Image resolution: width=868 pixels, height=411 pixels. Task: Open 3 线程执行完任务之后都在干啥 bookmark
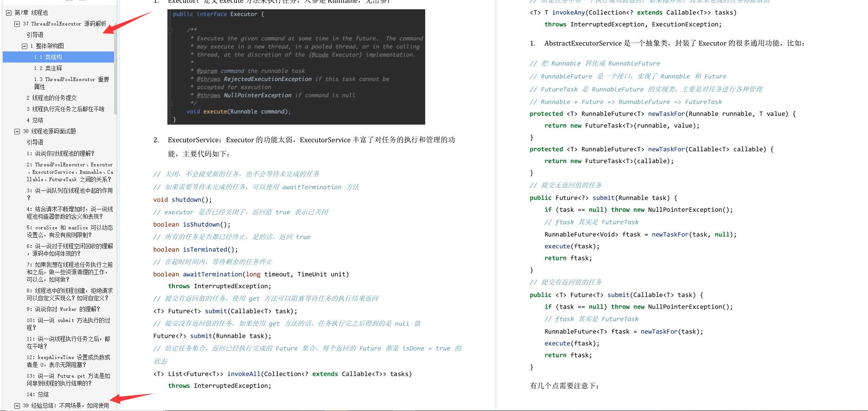65,109
